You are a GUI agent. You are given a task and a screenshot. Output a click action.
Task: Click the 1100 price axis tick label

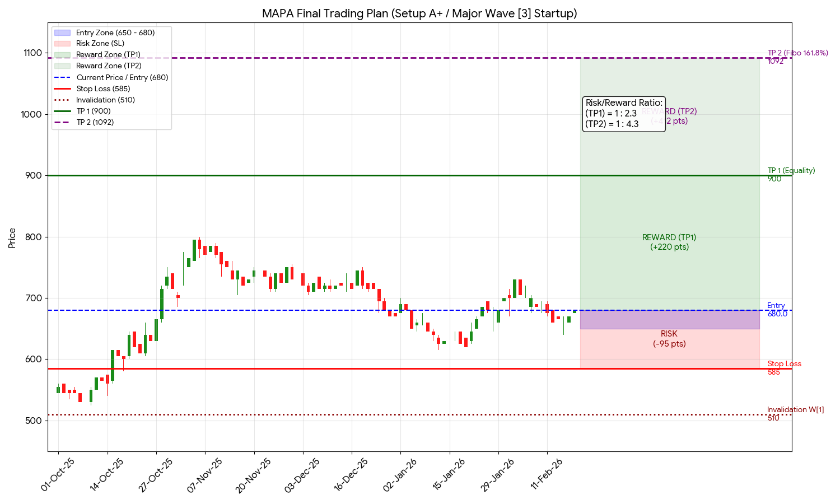[33, 53]
